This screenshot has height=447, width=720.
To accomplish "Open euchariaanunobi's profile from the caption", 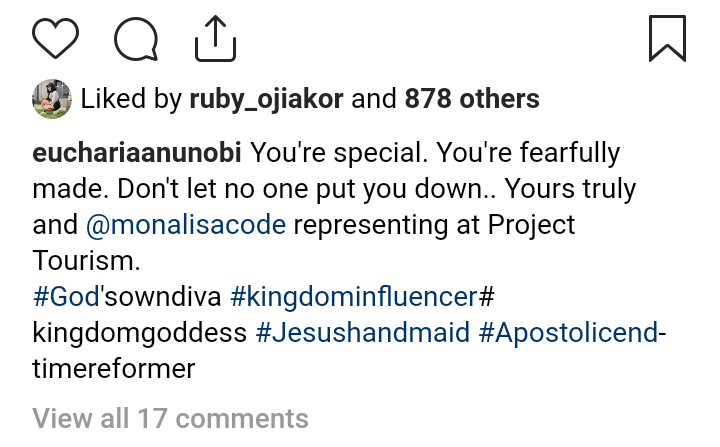I will [x=138, y=154].
